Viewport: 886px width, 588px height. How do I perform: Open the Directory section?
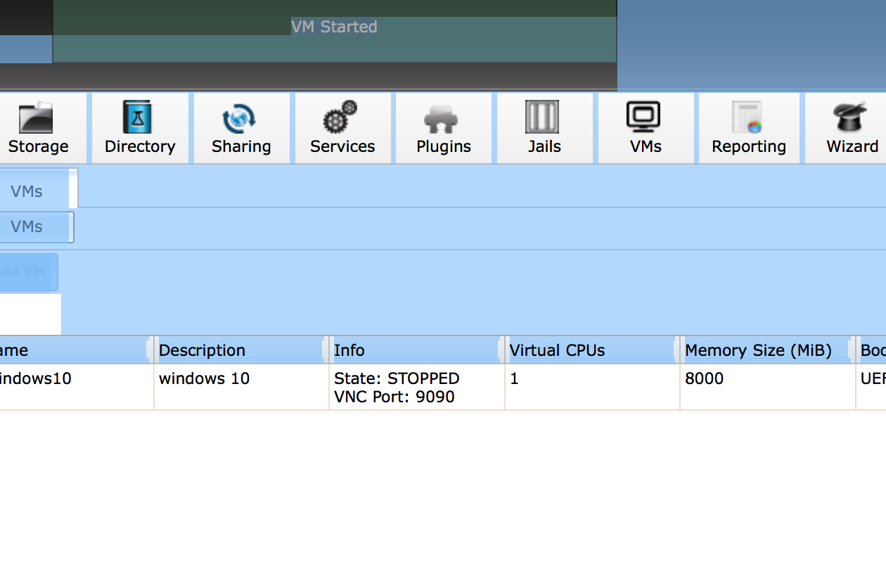(x=140, y=128)
